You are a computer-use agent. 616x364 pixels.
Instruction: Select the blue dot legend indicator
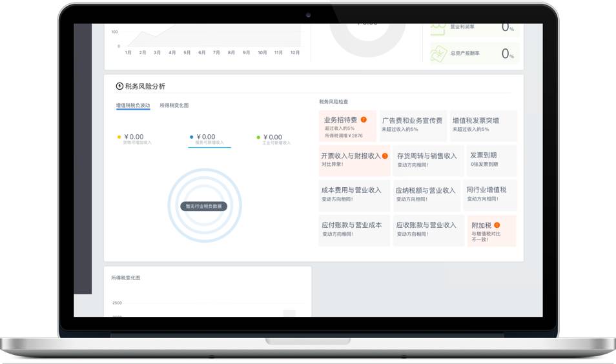tap(192, 137)
